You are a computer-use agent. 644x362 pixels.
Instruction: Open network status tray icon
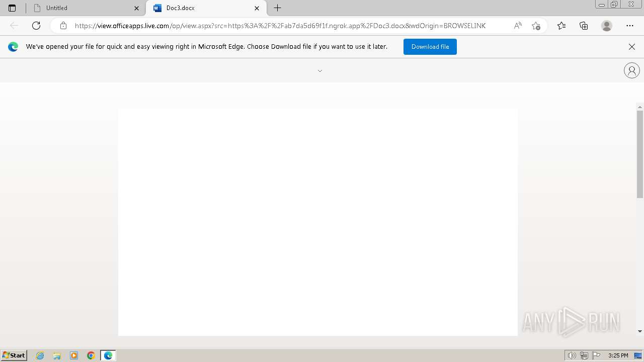(x=584, y=355)
